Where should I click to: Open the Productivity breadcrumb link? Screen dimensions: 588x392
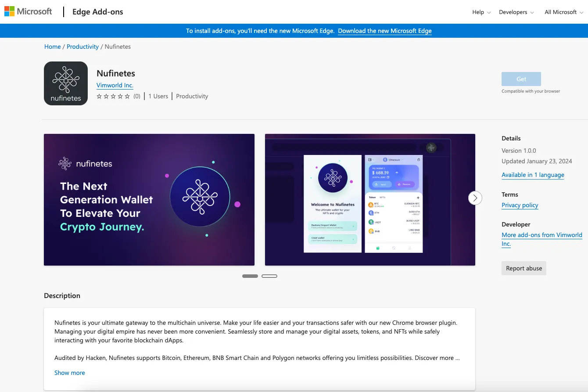point(82,47)
